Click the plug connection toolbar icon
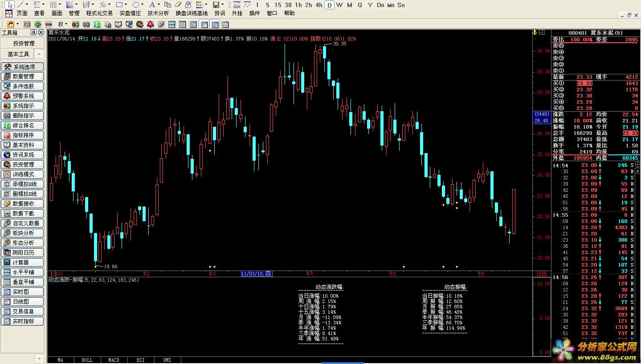This screenshot has width=641, height=364. click(x=161, y=24)
